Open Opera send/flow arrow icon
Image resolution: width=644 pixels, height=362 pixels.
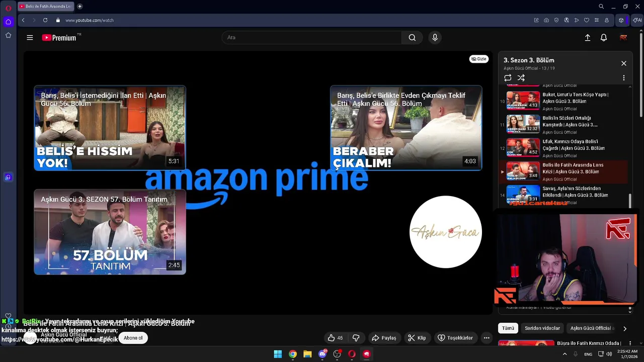coord(577,20)
